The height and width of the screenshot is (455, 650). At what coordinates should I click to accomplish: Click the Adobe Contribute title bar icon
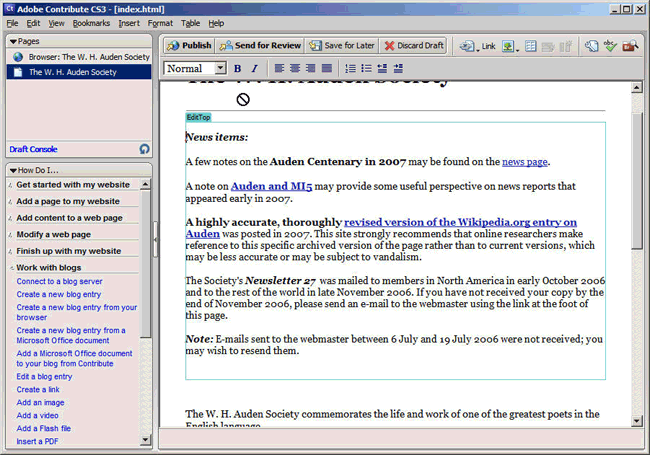click(x=9, y=8)
